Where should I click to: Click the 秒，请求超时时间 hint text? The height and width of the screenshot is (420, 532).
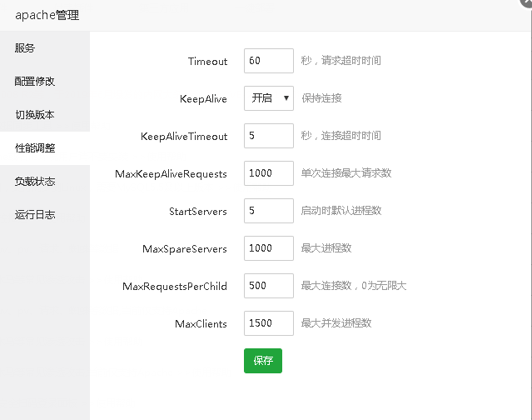pyautogui.click(x=341, y=61)
